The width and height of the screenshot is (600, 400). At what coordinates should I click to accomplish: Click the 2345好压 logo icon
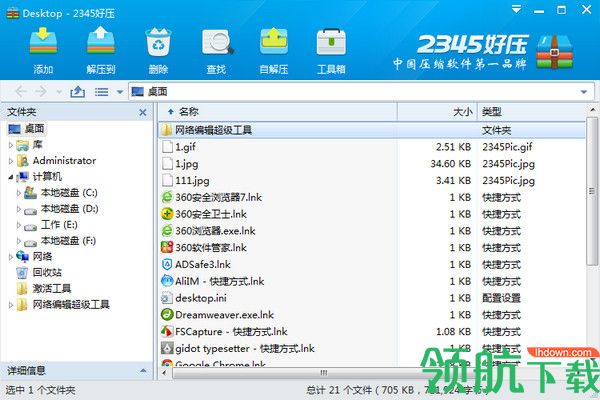[x=554, y=52]
